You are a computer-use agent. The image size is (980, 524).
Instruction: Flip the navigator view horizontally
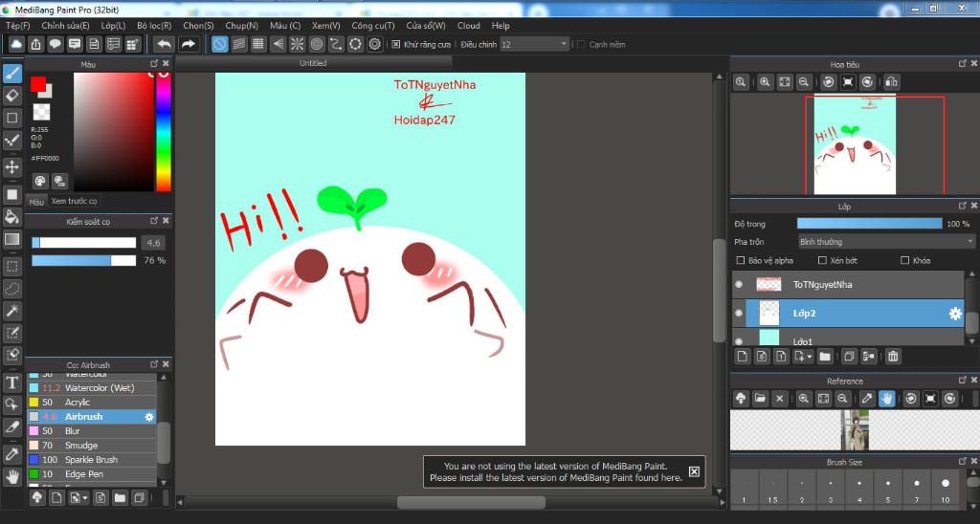(891, 82)
